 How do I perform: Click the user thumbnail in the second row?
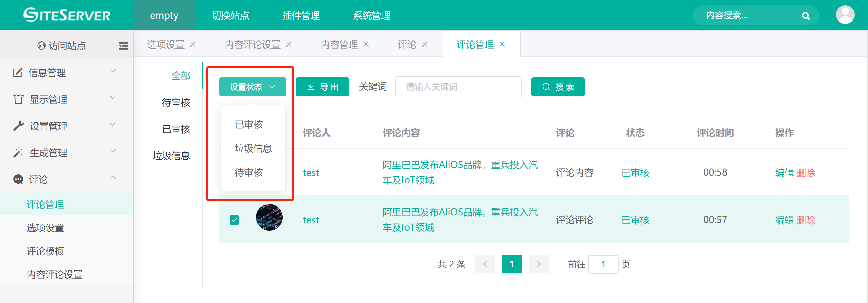(x=269, y=217)
